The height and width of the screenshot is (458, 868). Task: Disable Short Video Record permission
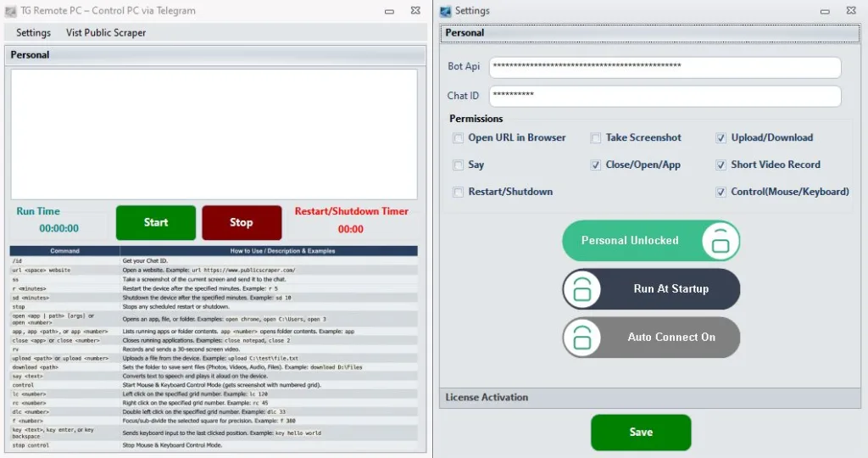pyautogui.click(x=721, y=165)
